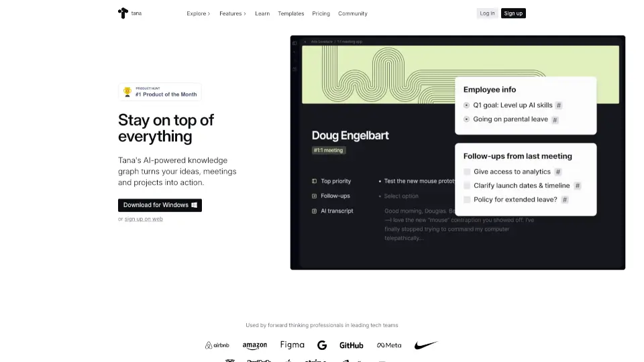Go to the Pricing page

321,13
